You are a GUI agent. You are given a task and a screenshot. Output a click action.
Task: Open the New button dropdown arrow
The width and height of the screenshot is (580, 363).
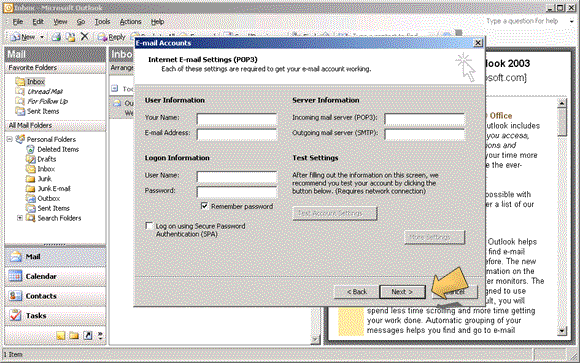tap(42, 37)
